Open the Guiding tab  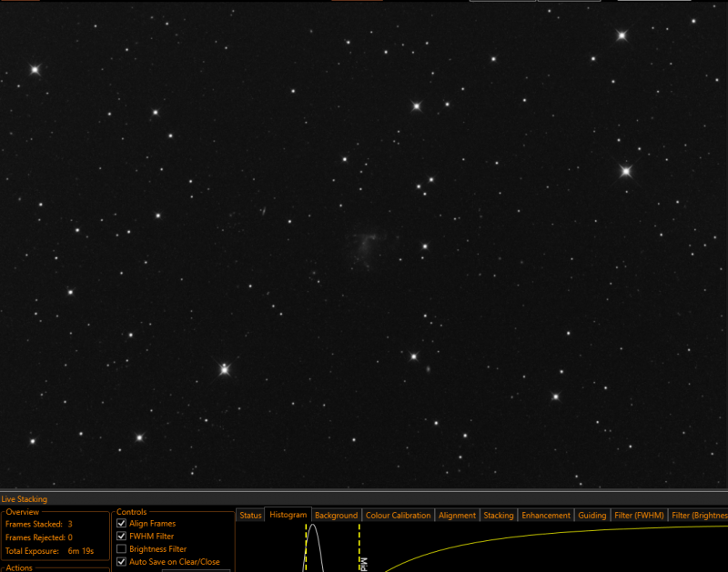(592, 515)
